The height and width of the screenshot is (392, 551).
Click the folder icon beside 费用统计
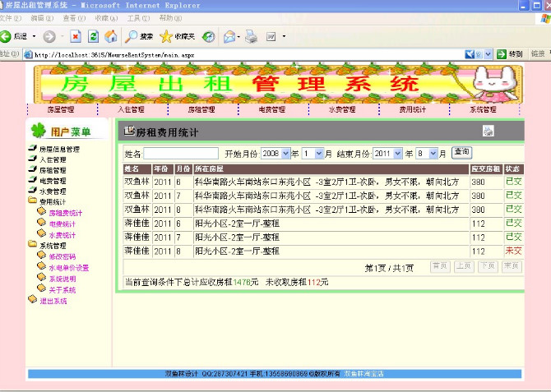click(32, 201)
